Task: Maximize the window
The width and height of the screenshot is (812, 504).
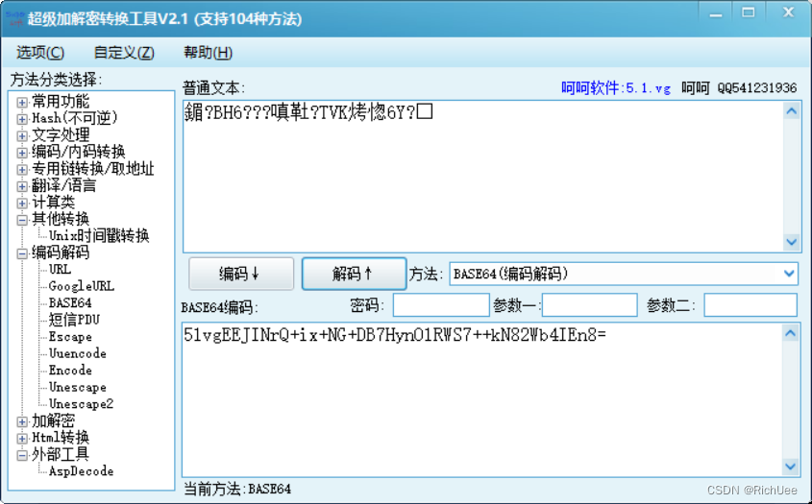Action: coord(749,12)
